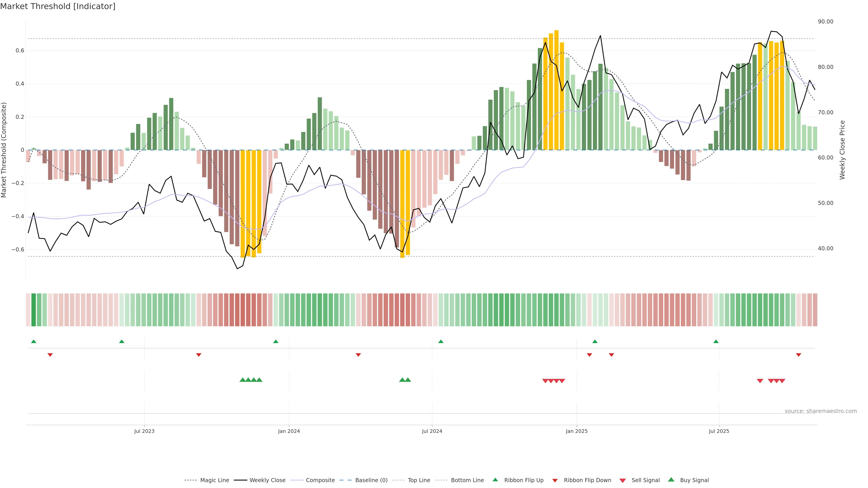Screen dimensions: 868x488
Task: Click the Jan 2024 x-axis label
Action: [289, 431]
